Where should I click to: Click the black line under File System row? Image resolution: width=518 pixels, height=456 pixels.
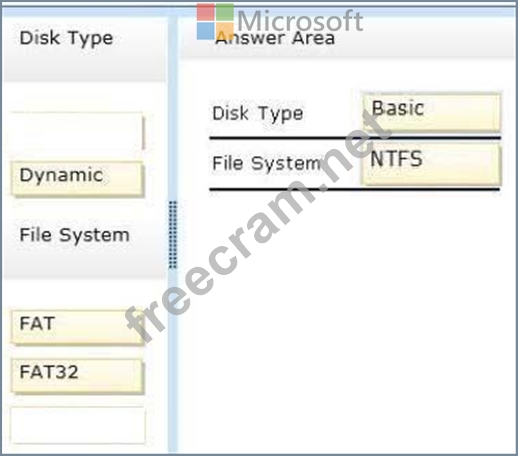coord(354,189)
